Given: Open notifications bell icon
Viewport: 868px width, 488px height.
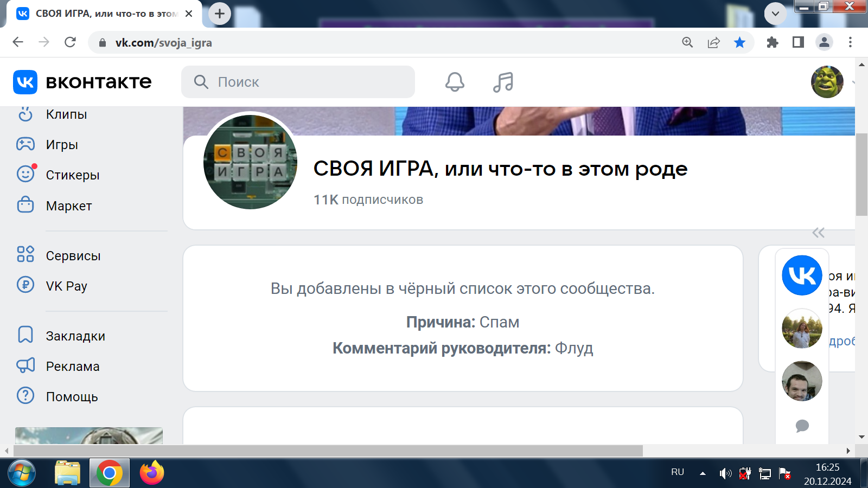Looking at the screenshot, I should pyautogui.click(x=455, y=82).
